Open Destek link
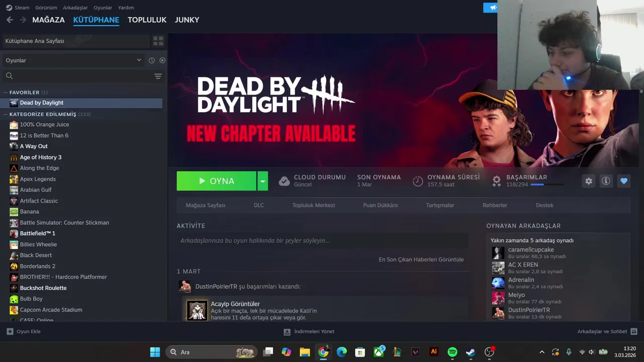Viewport: 644px width, 362px height. tap(544, 205)
